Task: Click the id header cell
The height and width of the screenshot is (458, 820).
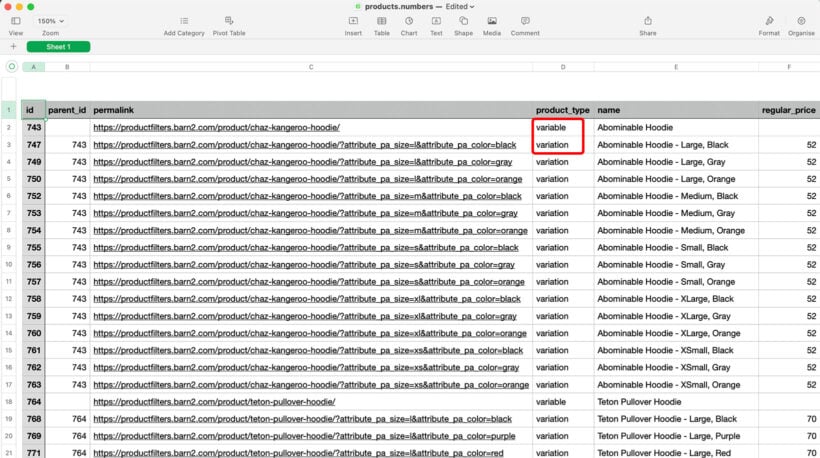Action: click(33, 110)
